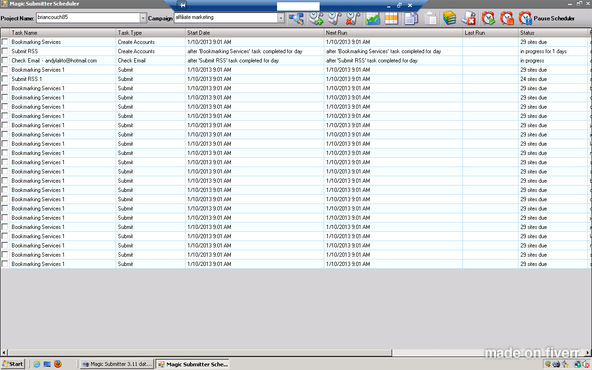Check the box beside Check Email task
Screen dimensions: 592x370
pos(5,60)
